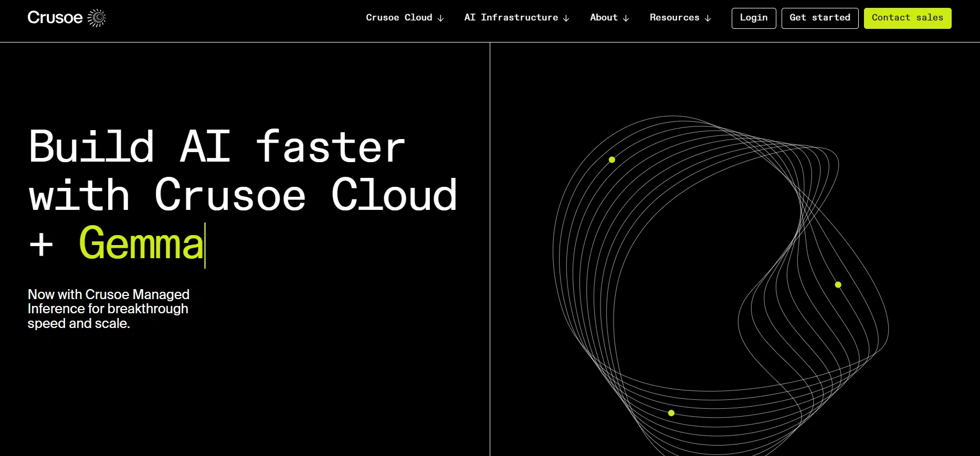Click the Crusoe sunburst logo icon
The image size is (980, 456).
pos(97,18)
